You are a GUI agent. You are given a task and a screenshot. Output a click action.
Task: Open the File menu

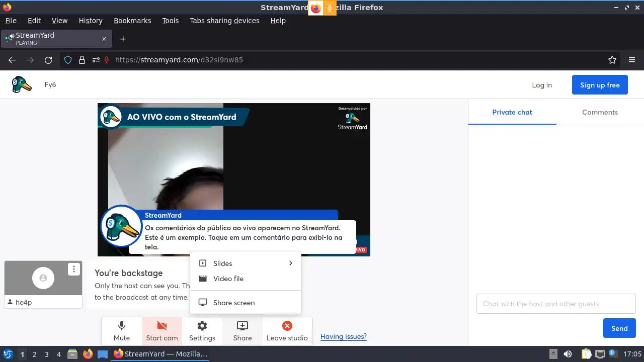pos(11,21)
